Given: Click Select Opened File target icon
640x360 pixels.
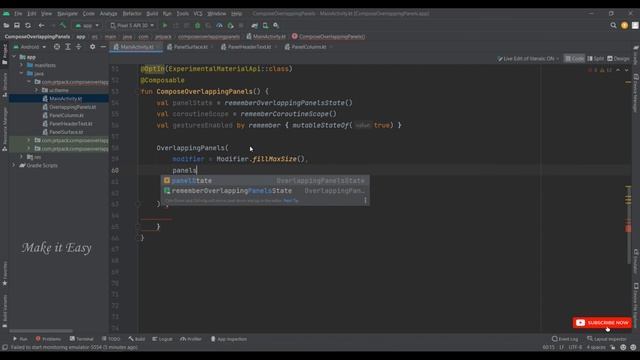Looking at the screenshot, I should click(x=57, y=47).
